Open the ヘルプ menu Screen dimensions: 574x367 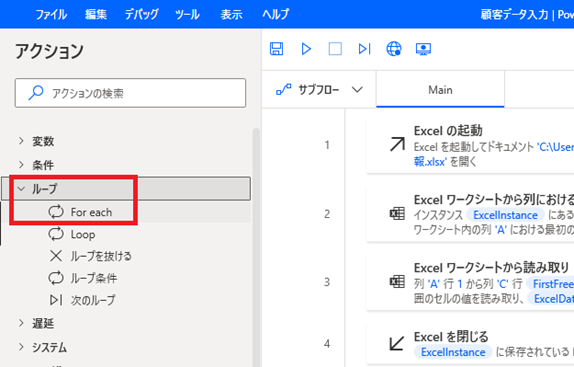276,14
